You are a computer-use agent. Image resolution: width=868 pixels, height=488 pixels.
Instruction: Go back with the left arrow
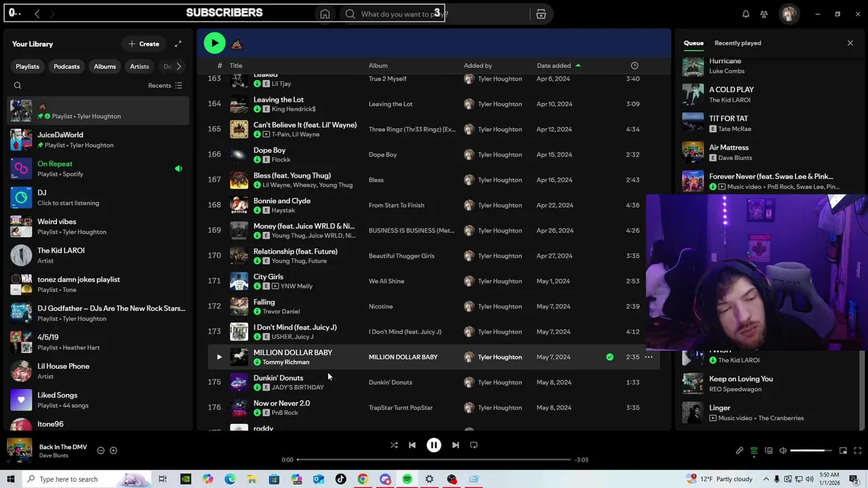coord(37,14)
